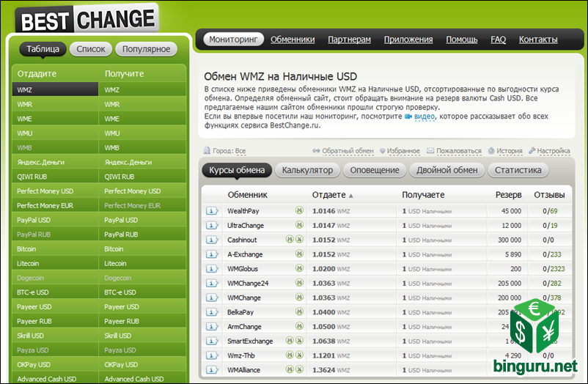This screenshot has height=384, width=588.
Task: Click the M badge next to WealthPay
Action: [299, 210]
